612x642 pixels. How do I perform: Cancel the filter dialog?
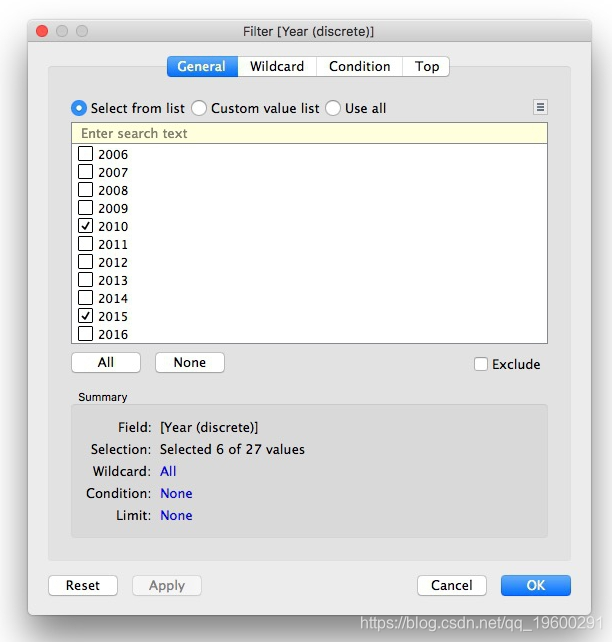[452, 585]
